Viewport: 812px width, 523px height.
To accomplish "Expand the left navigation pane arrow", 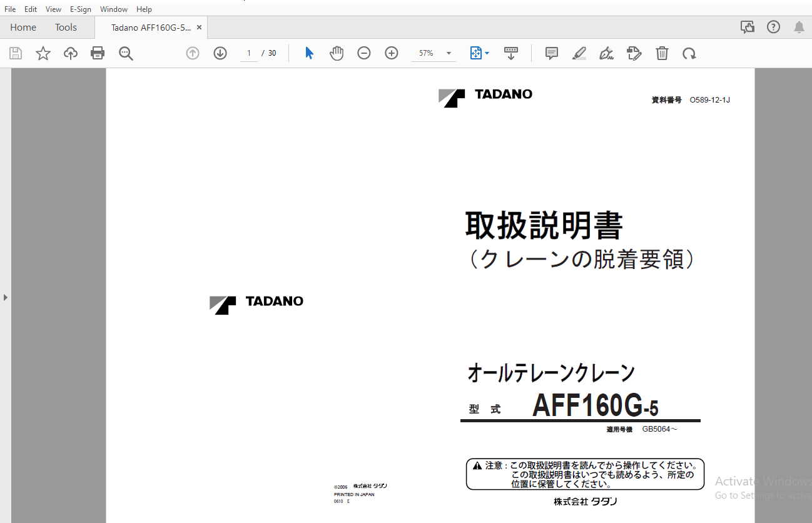I will pyautogui.click(x=6, y=297).
